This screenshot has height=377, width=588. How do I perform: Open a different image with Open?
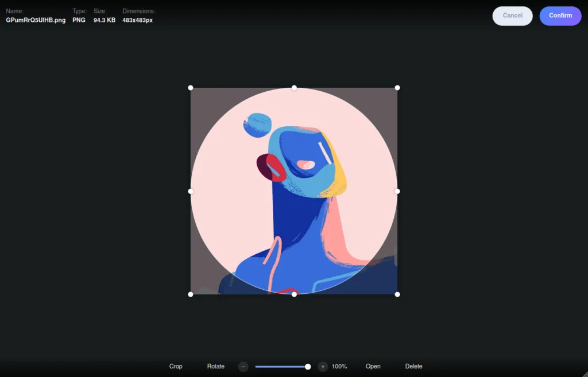click(x=373, y=366)
